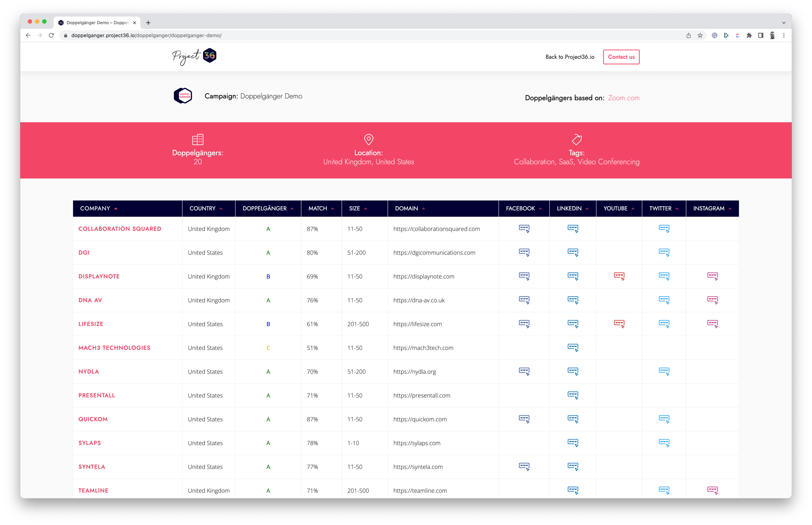This screenshot has height=525, width=812.
Task: Open DNA AV LinkedIn link icon
Action: pyautogui.click(x=573, y=300)
